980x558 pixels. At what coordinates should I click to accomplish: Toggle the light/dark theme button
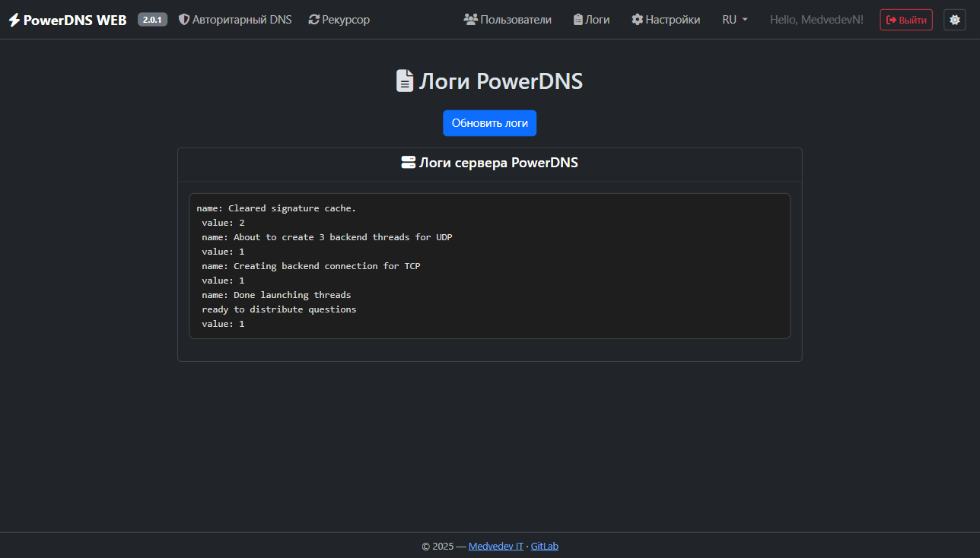click(x=954, y=20)
